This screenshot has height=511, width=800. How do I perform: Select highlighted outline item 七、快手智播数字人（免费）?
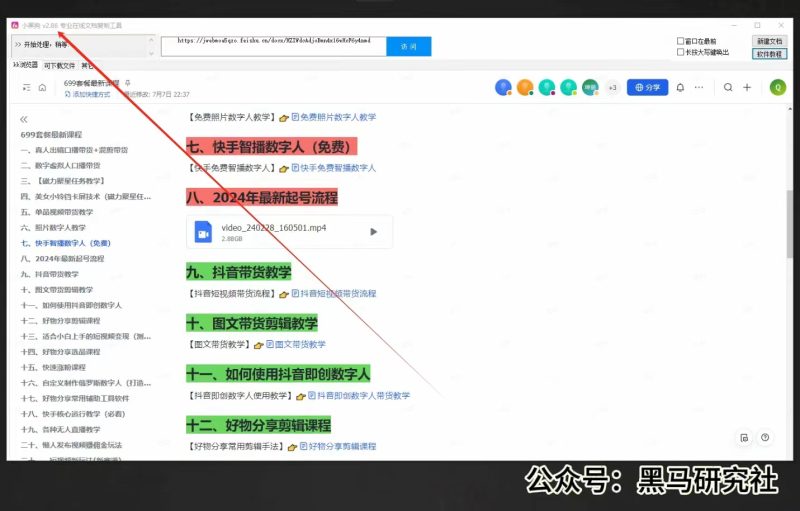[65, 243]
